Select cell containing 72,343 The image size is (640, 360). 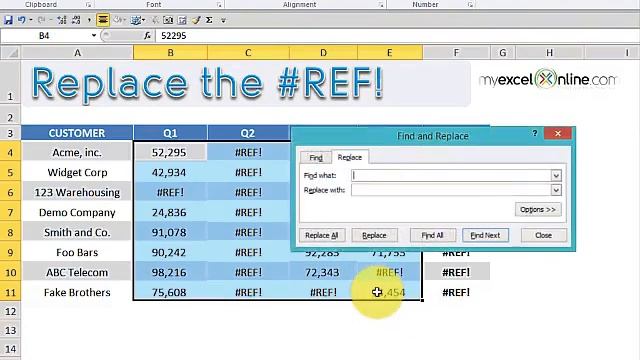pyautogui.click(x=322, y=272)
